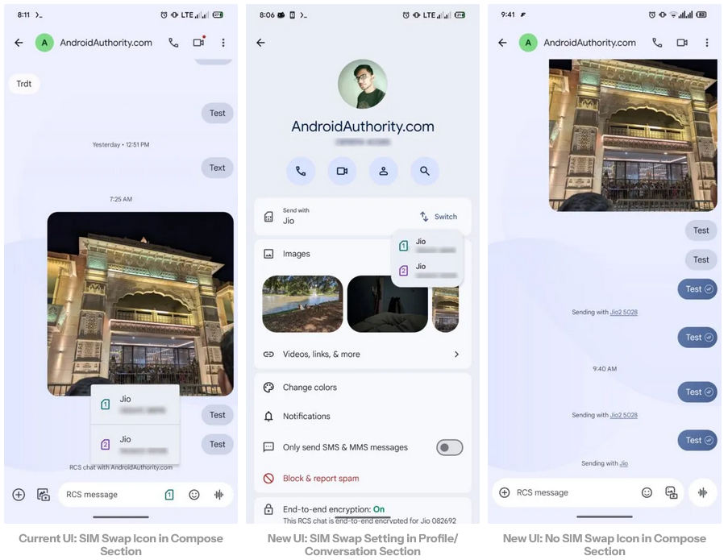728x560 pixels.
Task: Tap the End-to-end encryption lock row
Action: coord(363,511)
